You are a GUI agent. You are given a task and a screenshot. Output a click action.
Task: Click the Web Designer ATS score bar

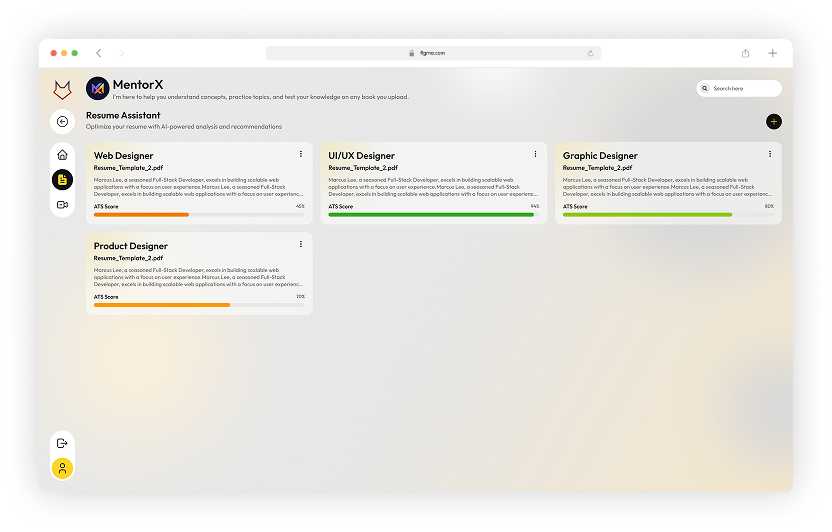pos(199,214)
